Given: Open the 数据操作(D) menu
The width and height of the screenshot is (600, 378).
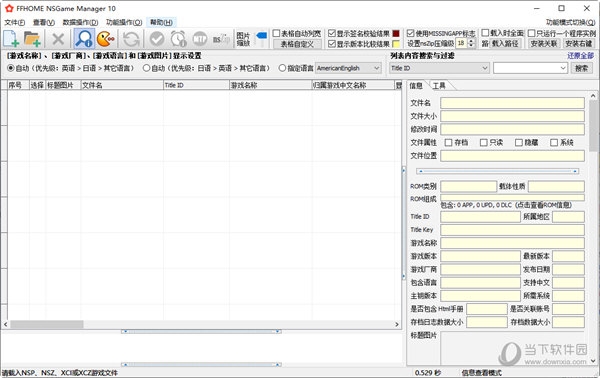Looking at the screenshot, I should [x=80, y=23].
